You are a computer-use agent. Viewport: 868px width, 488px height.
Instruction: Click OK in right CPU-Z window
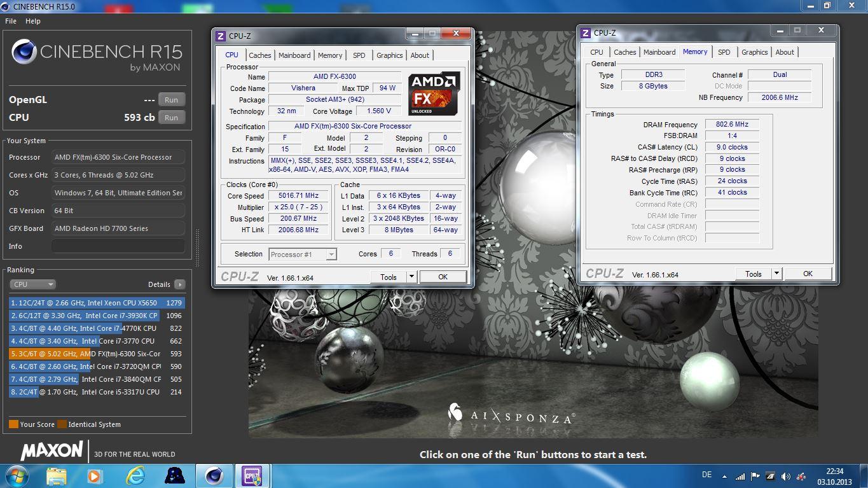click(808, 274)
